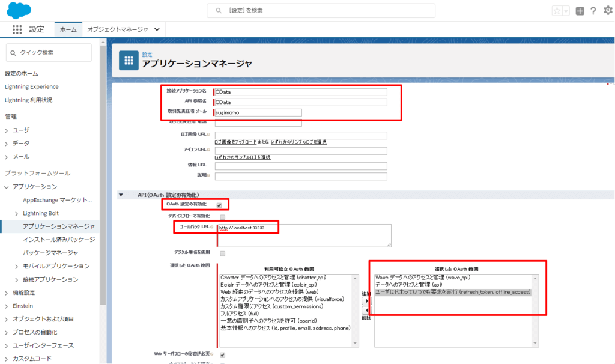Click the 接続アプリケーション名 field
This screenshot has height=364, width=615.
tap(301, 92)
